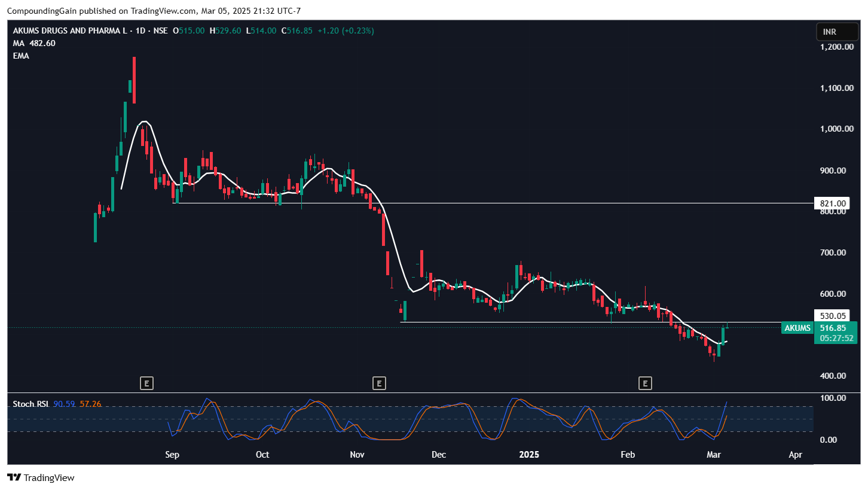Click the February earnings E marker
Screen dimensions: 868x490
[x=645, y=383]
